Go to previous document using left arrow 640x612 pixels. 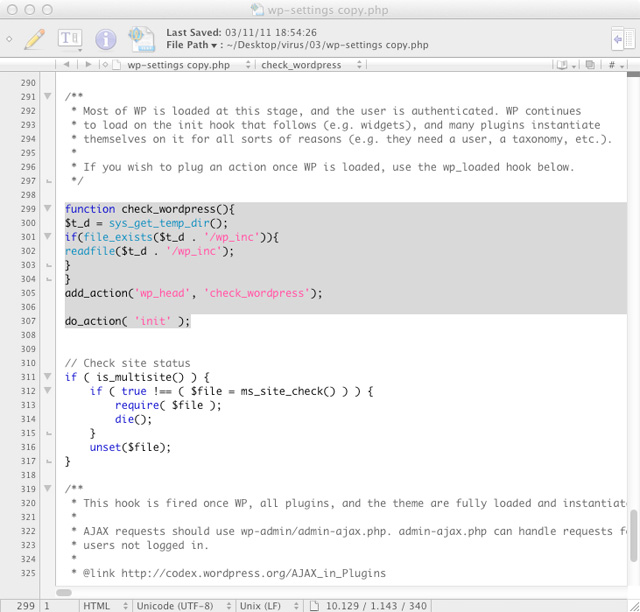tap(66, 65)
